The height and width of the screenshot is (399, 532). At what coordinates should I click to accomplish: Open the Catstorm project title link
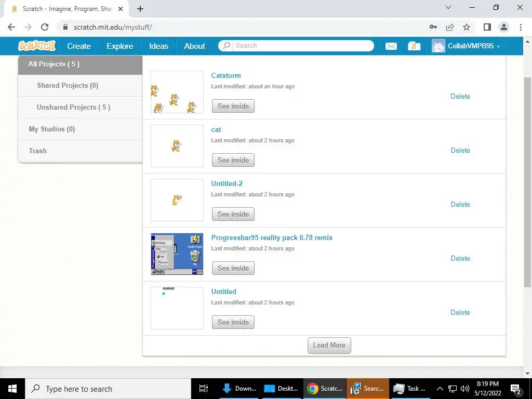click(226, 76)
